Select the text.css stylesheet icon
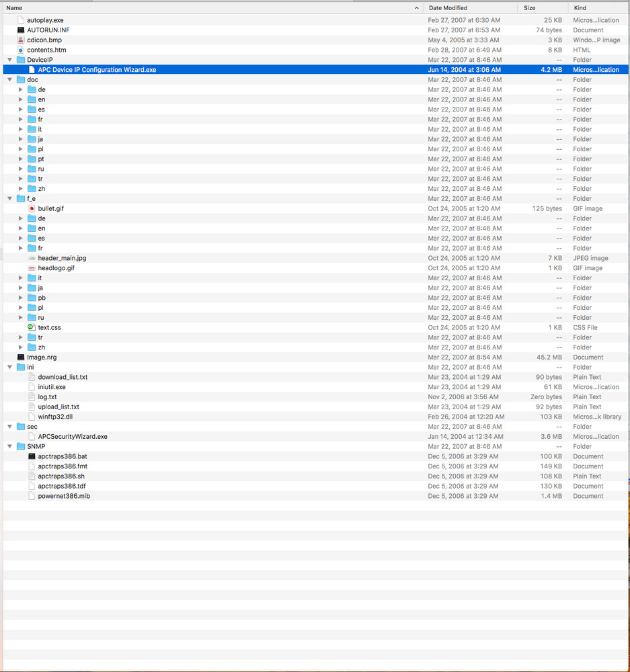 [31, 327]
